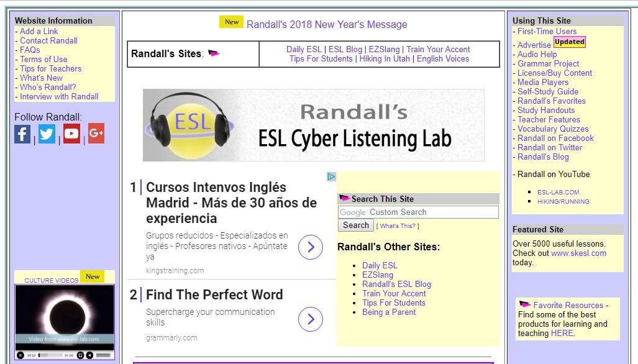Open Who's Randall? page
This screenshot has height=364, width=638.
(48, 88)
